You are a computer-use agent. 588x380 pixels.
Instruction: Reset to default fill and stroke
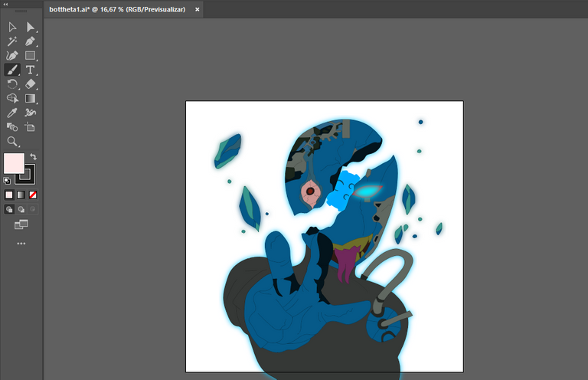(x=7, y=181)
